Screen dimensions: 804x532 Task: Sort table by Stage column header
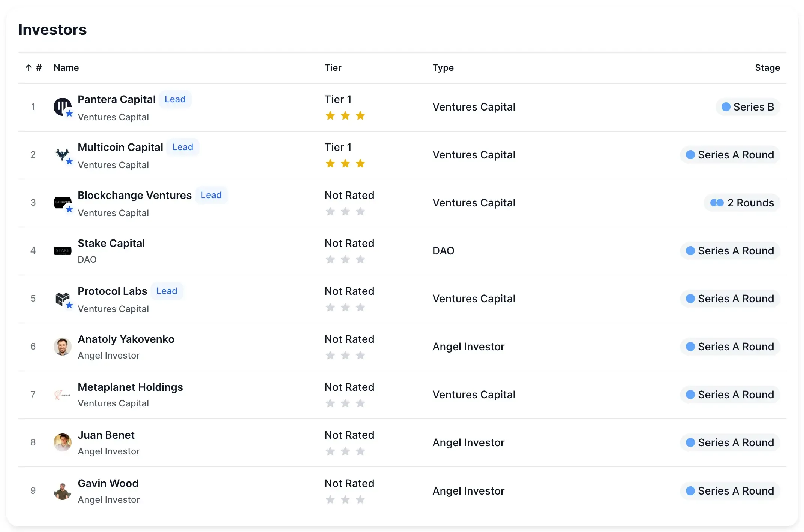click(767, 68)
